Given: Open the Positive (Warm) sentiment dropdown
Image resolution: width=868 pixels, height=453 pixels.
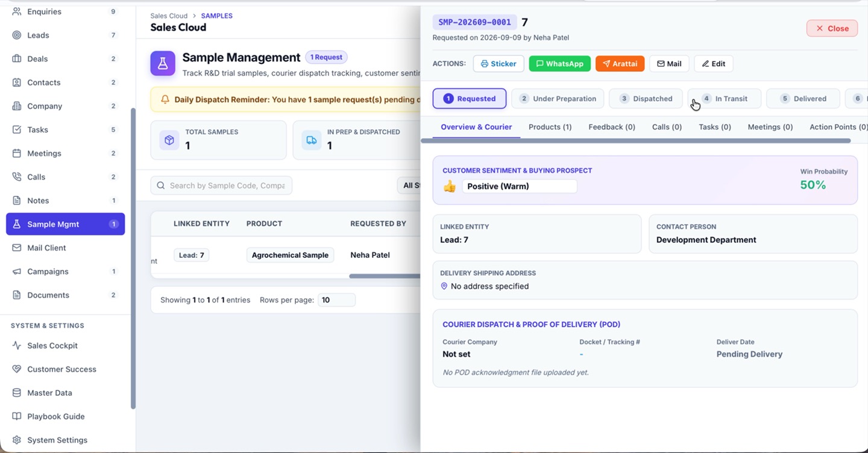Looking at the screenshot, I should pyautogui.click(x=520, y=186).
